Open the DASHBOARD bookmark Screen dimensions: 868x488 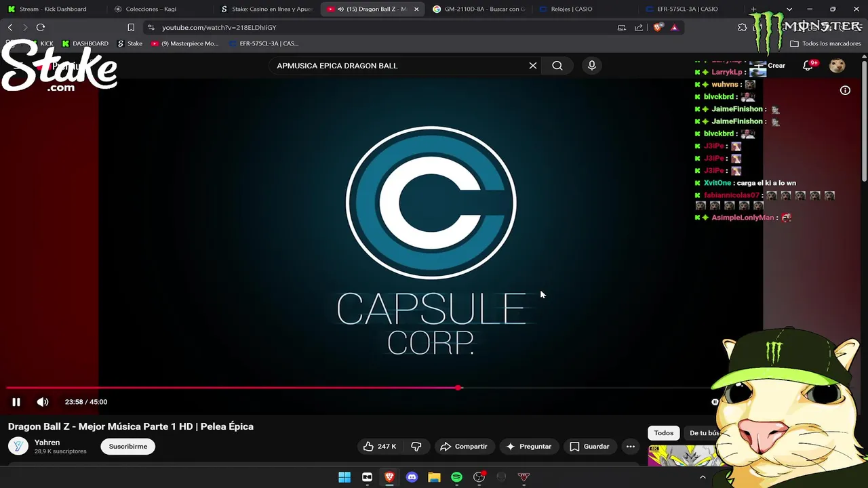click(x=85, y=43)
